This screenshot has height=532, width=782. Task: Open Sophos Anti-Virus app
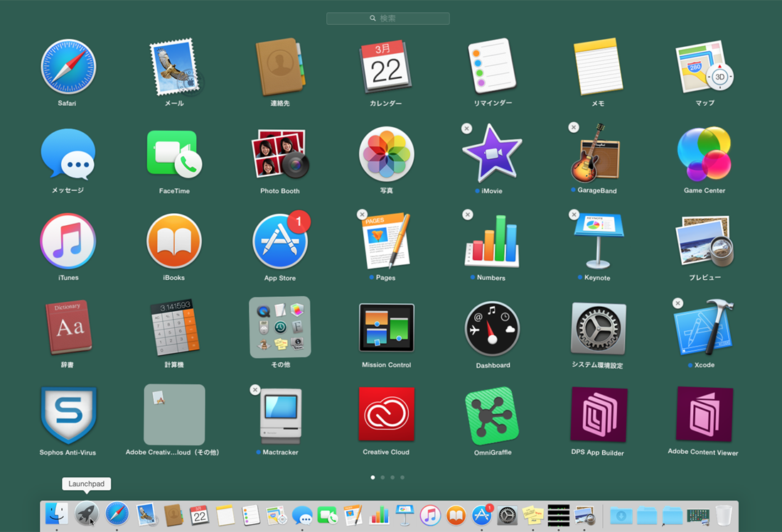point(68,416)
